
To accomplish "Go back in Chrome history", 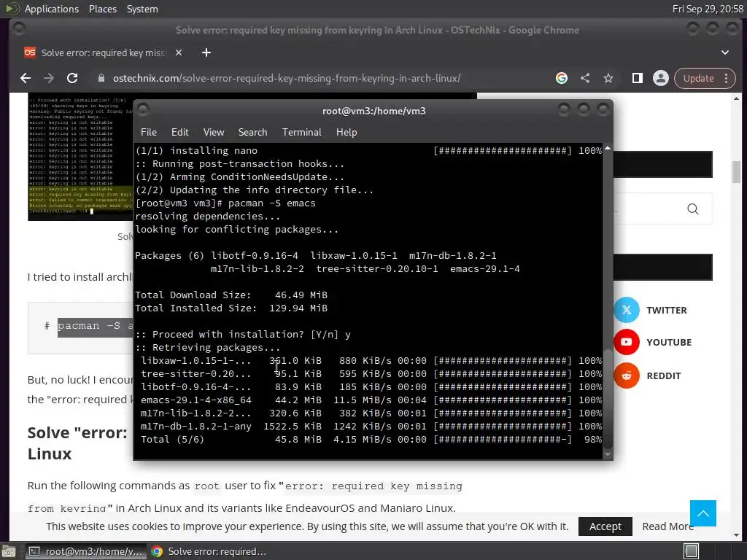I will [x=26, y=78].
